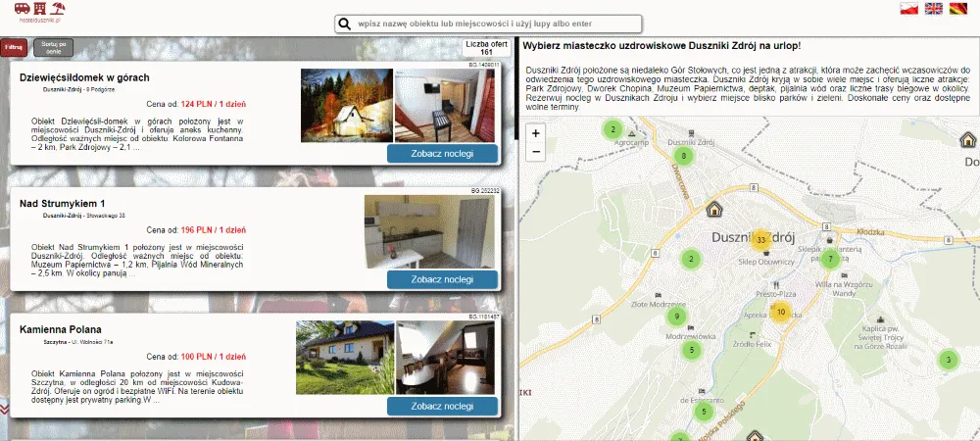Zoom out the map with minus button
This screenshot has height=441, width=980.
coord(536,152)
